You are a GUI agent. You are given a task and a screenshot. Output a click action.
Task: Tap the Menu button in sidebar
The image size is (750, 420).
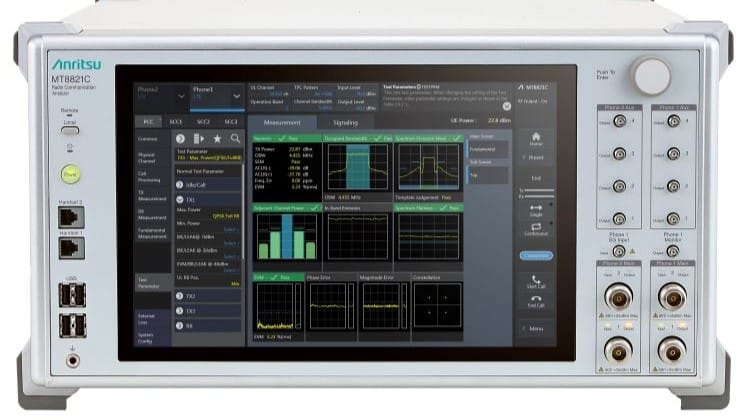[x=536, y=329]
